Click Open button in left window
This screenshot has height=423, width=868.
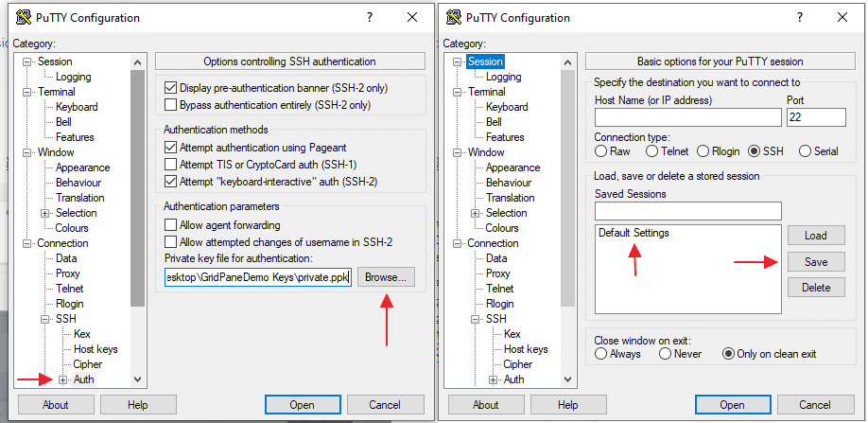303,405
